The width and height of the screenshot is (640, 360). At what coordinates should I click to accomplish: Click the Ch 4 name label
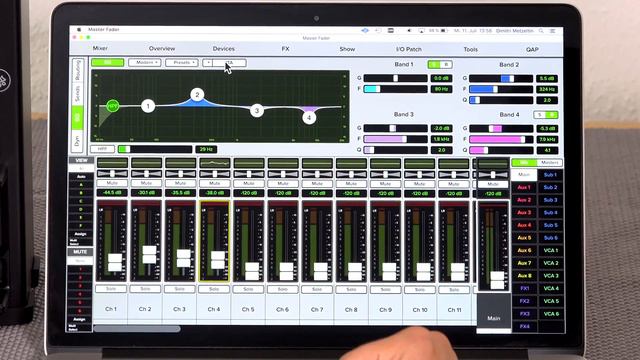[214, 309]
